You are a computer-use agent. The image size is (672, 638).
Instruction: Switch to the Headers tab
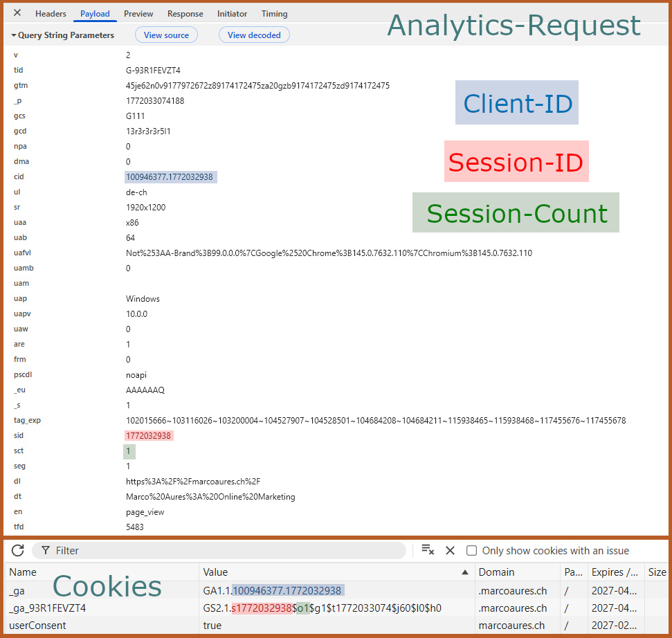(51, 13)
